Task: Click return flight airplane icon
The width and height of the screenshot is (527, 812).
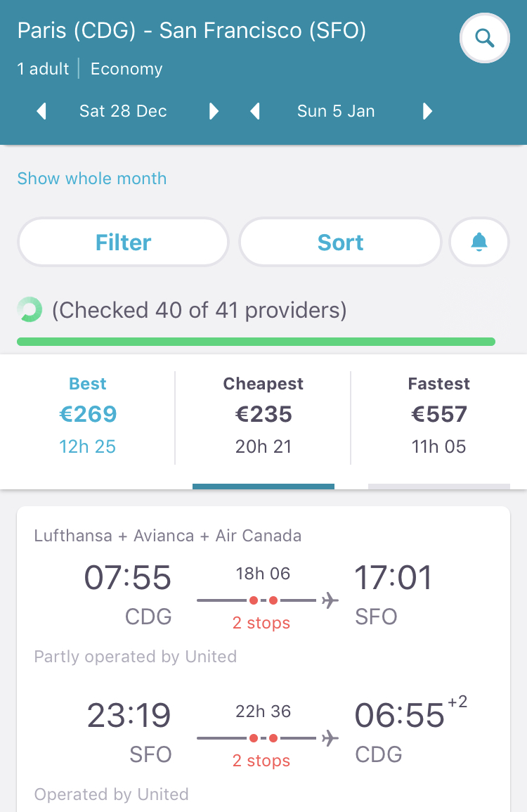Action: tap(330, 738)
